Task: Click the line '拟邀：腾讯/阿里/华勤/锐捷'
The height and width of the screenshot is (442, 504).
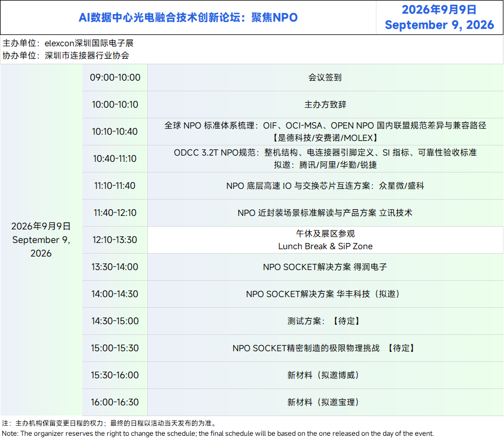Action: 325,165
